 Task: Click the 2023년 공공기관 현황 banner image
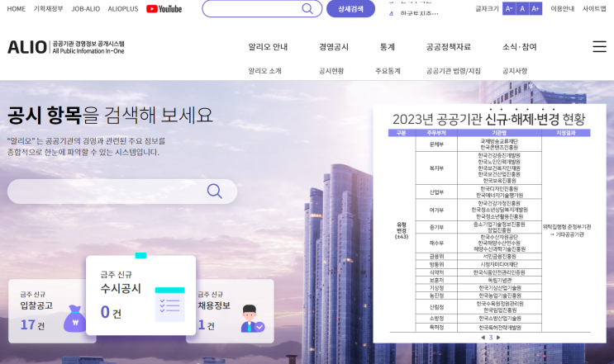(489, 223)
